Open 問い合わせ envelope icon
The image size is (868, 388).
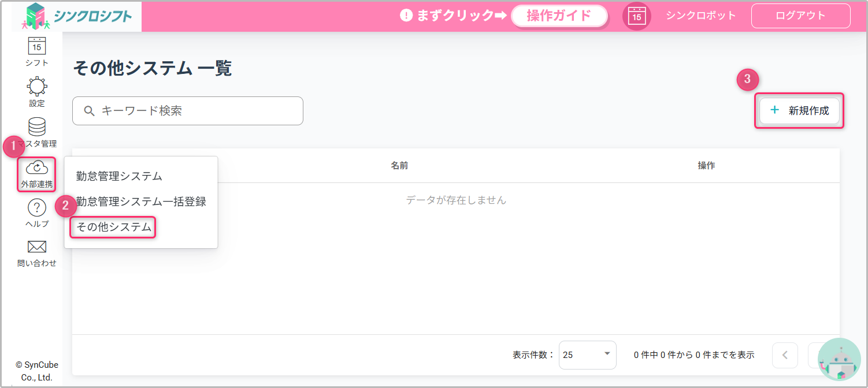coord(37,247)
